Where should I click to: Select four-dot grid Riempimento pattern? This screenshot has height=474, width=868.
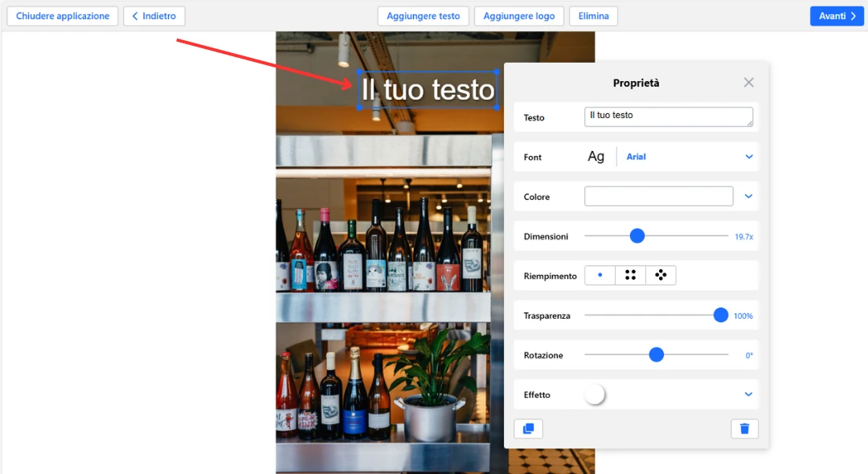630,276
